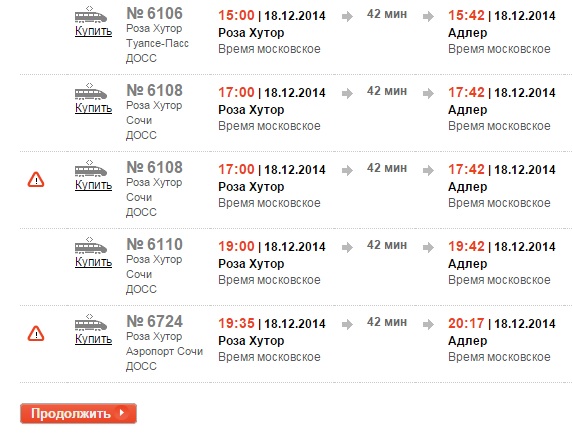Click the warning triangle beside № 6108

coord(36,179)
